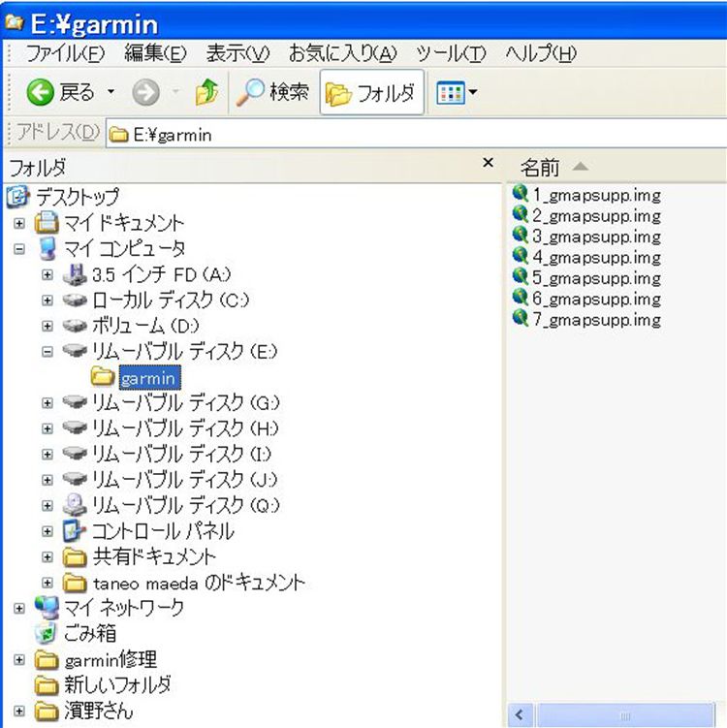Image resolution: width=727 pixels, height=728 pixels.
Task: Click the コントロール パネル icon
Action: coord(75,530)
